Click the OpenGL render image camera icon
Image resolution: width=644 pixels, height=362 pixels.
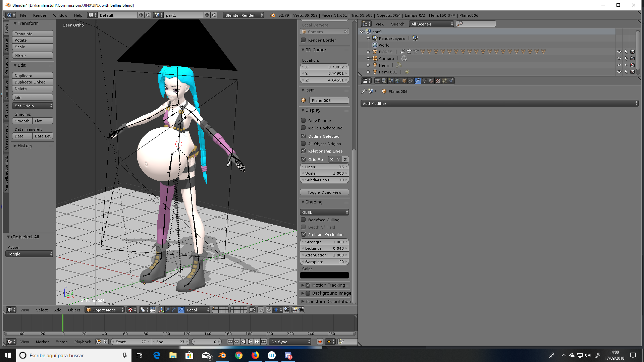point(294,310)
